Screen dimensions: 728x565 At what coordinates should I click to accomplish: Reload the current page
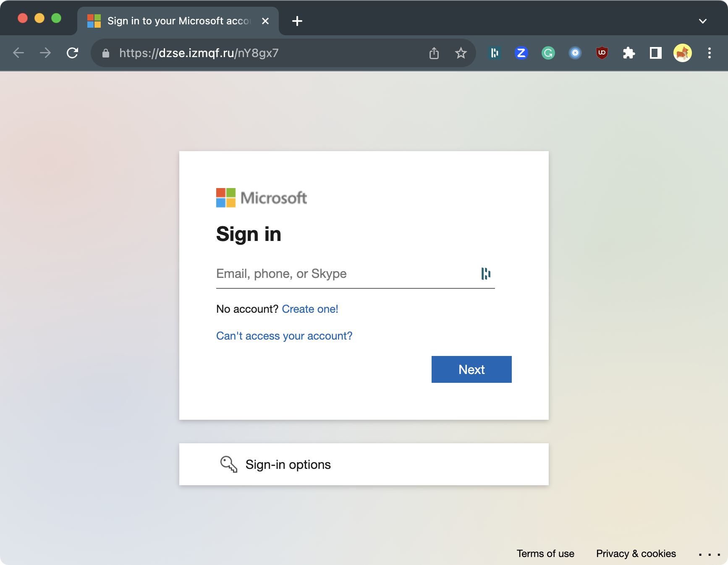(73, 53)
